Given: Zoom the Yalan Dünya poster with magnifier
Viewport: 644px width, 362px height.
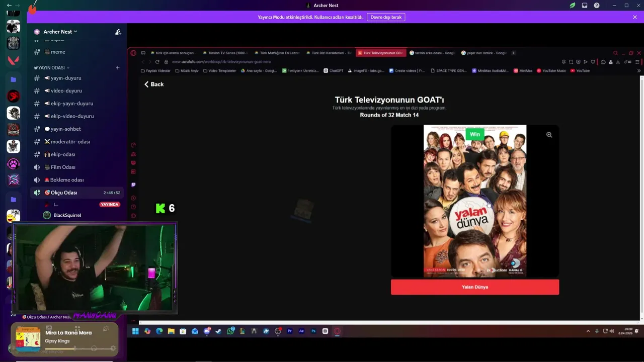Looking at the screenshot, I should 549,135.
